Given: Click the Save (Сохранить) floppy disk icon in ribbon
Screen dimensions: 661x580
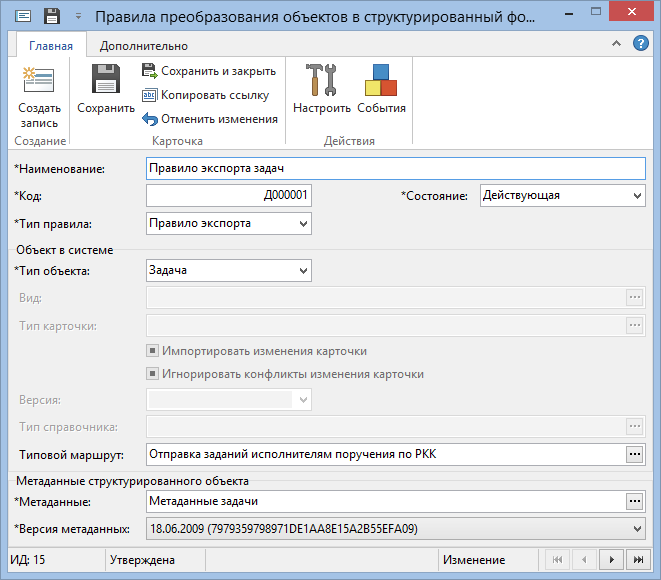Looking at the screenshot, I should (x=105, y=82).
